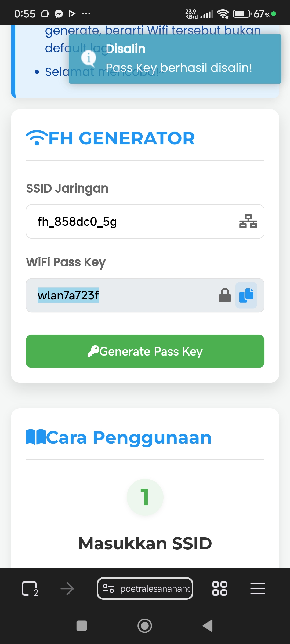
Task: Tap the copy Pass Key icon
Action: (x=246, y=295)
